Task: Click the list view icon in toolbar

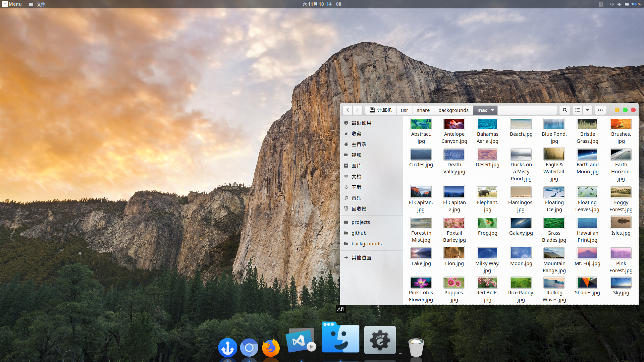Action: (578, 110)
